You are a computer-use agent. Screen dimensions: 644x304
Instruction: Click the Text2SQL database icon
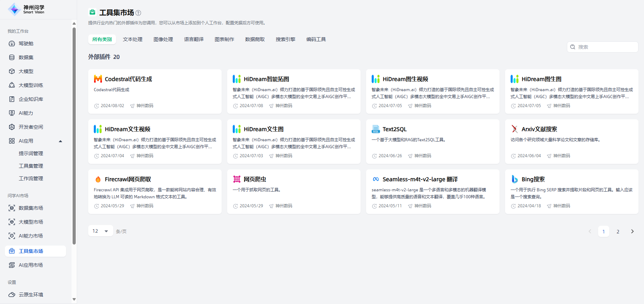(376, 129)
